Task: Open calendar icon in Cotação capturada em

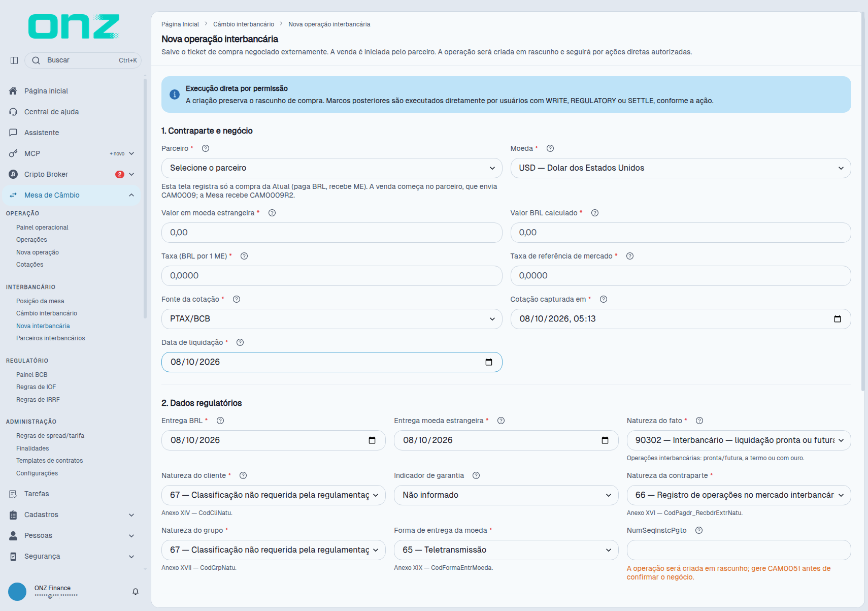Action: pos(838,319)
